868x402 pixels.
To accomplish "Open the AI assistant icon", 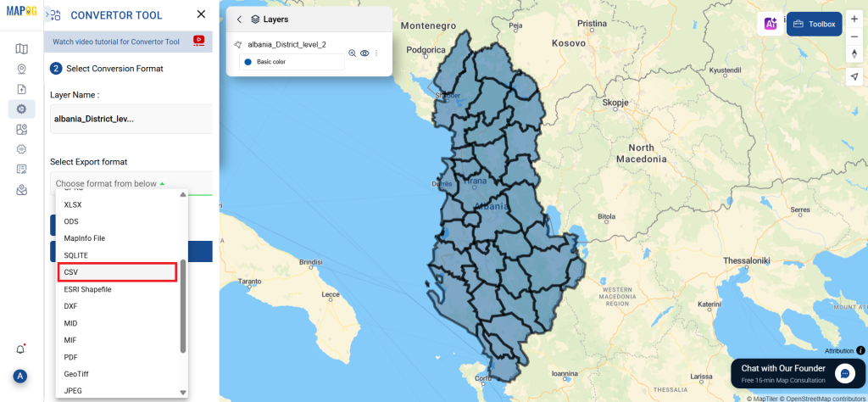I will coord(771,24).
